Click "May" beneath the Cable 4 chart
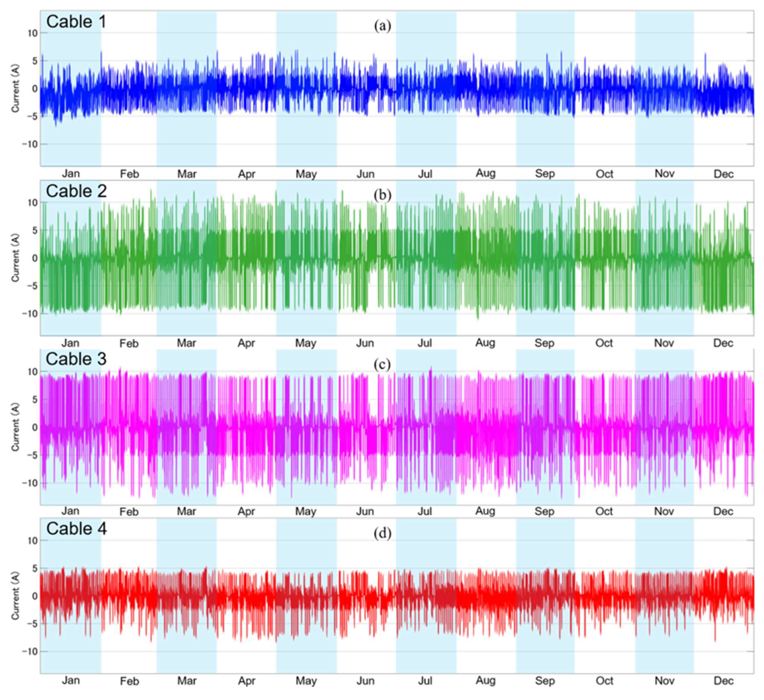Viewport: 764px width, 700px height. click(x=306, y=681)
